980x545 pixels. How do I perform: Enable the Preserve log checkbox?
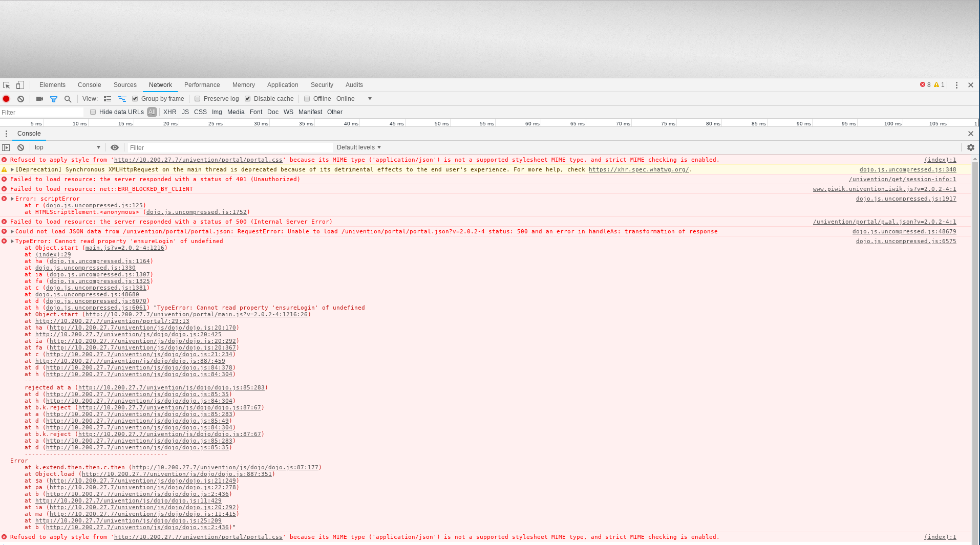click(198, 99)
